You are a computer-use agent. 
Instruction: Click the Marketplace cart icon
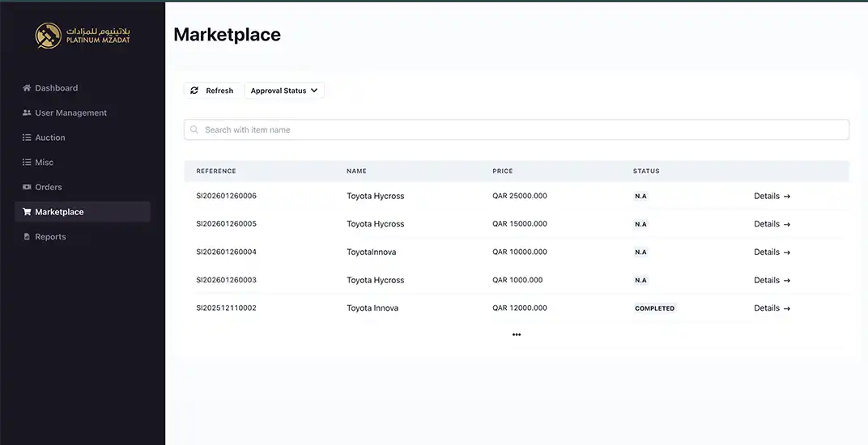[x=27, y=212]
